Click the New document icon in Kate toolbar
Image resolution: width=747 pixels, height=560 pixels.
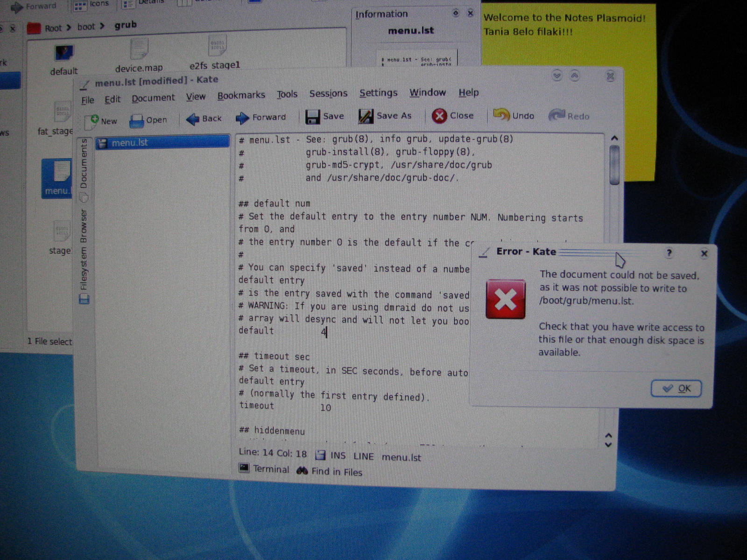click(92, 121)
